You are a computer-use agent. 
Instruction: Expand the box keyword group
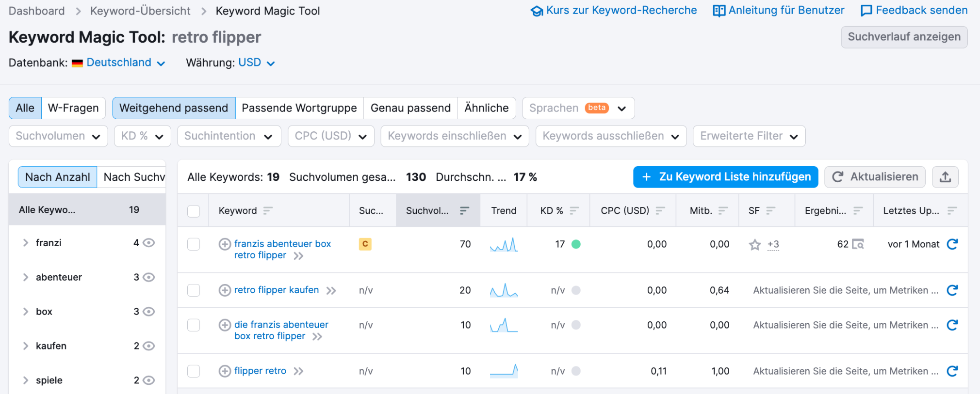[x=26, y=312]
